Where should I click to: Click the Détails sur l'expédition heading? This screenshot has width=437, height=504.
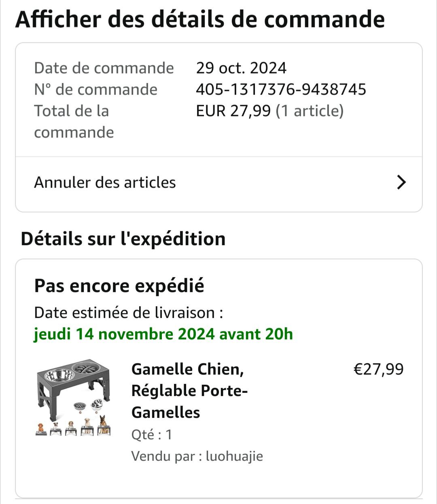tap(123, 239)
